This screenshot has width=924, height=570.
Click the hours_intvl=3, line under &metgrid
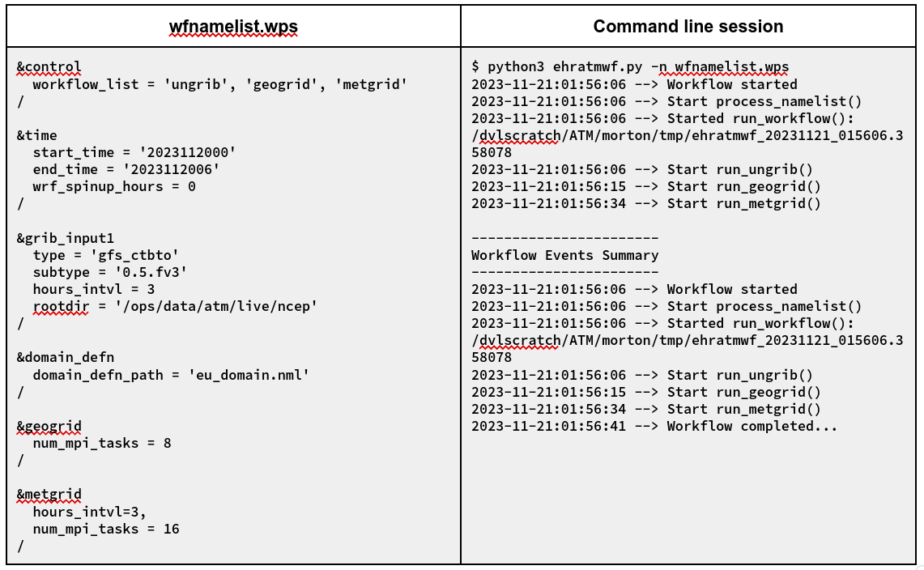(x=90, y=512)
